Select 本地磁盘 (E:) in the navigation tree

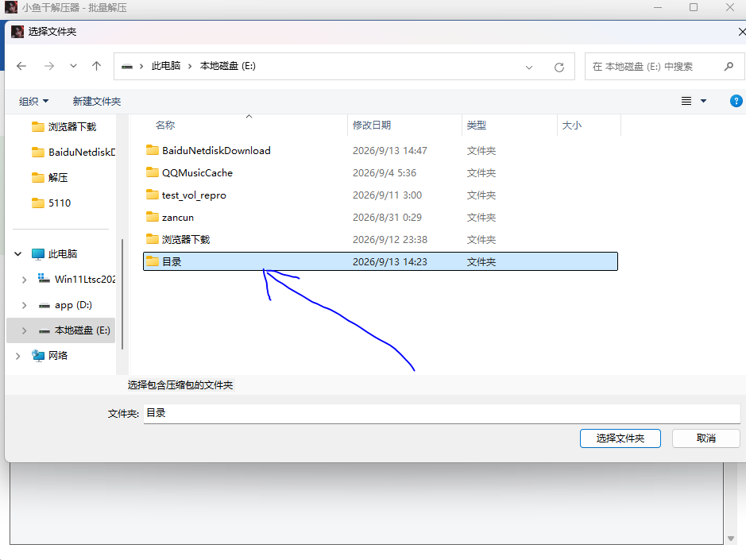[x=74, y=330]
